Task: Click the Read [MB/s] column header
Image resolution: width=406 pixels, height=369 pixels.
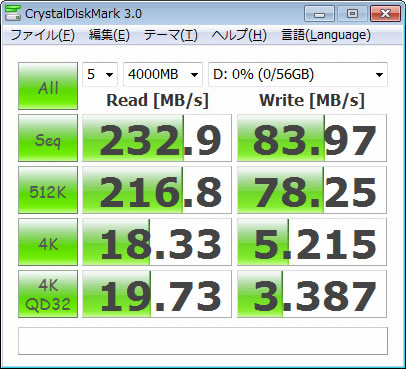Action: tap(157, 100)
